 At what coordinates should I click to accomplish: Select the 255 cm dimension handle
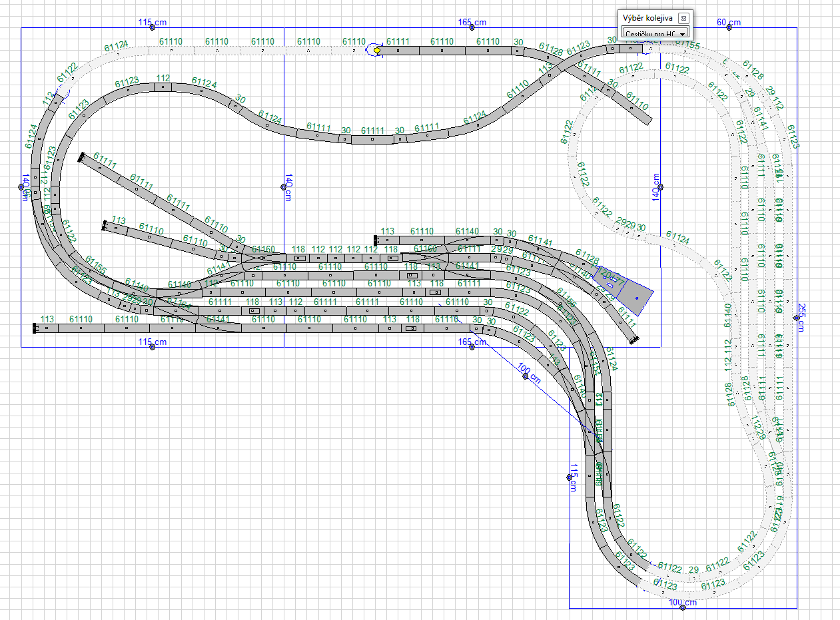pyautogui.click(x=797, y=318)
